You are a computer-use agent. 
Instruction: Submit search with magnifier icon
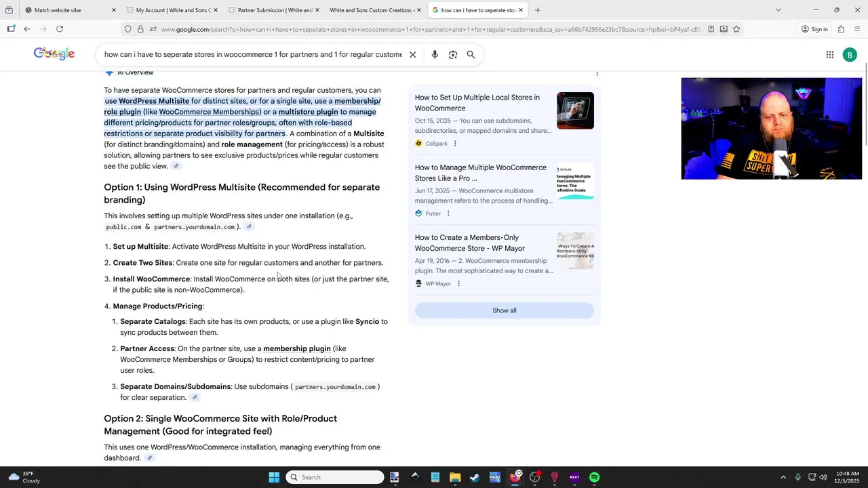coord(471,55)
